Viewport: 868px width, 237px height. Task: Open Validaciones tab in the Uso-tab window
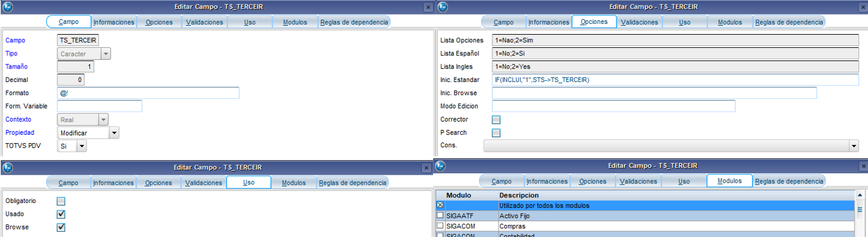pyautogui.click(x=203, y=183)
